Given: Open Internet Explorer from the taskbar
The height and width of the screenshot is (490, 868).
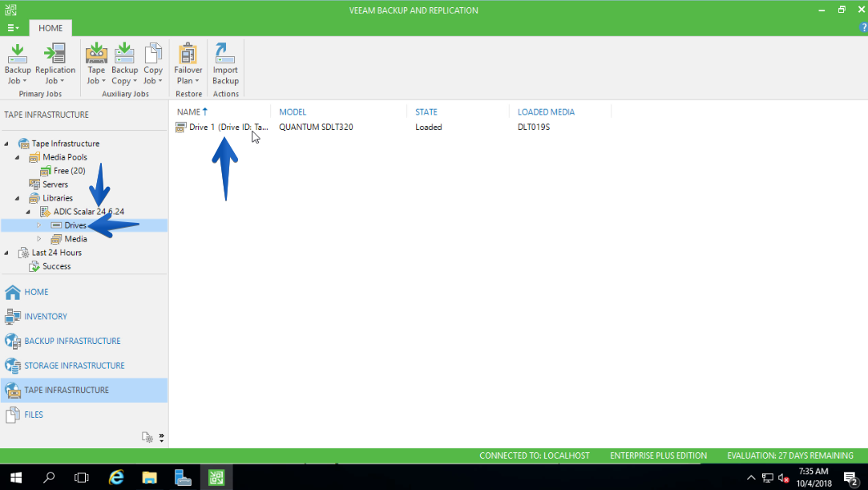Looking at the screenshot, I should click(116, 477).
